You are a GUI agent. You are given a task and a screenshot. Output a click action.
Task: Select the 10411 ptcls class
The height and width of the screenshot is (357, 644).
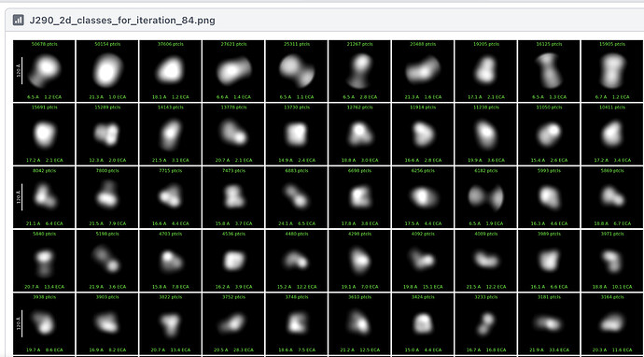pyautogui.click(x=612, y=134)
